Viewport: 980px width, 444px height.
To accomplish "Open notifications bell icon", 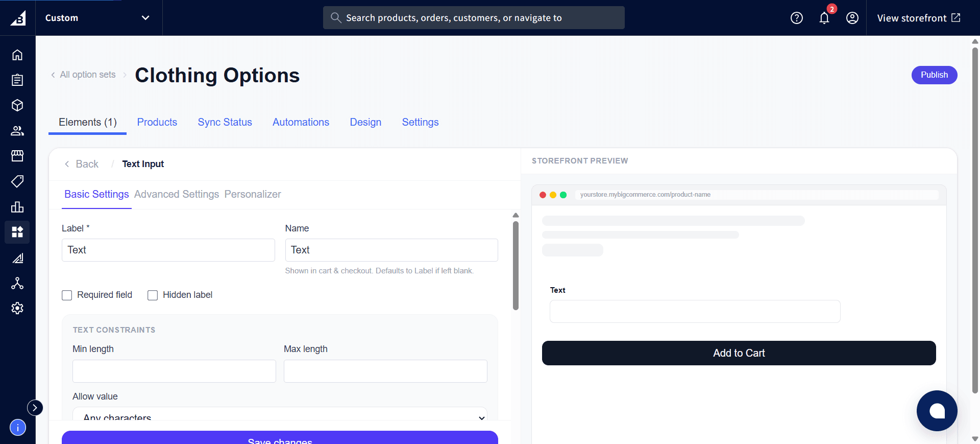I will click(x=824, y=18).
